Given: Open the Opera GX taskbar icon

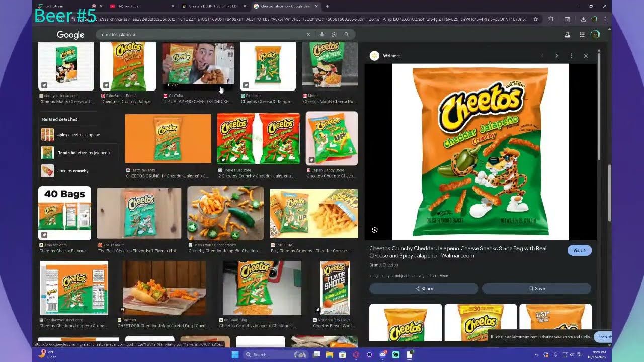Looking at the screenshot, I should tap(356, 355).
